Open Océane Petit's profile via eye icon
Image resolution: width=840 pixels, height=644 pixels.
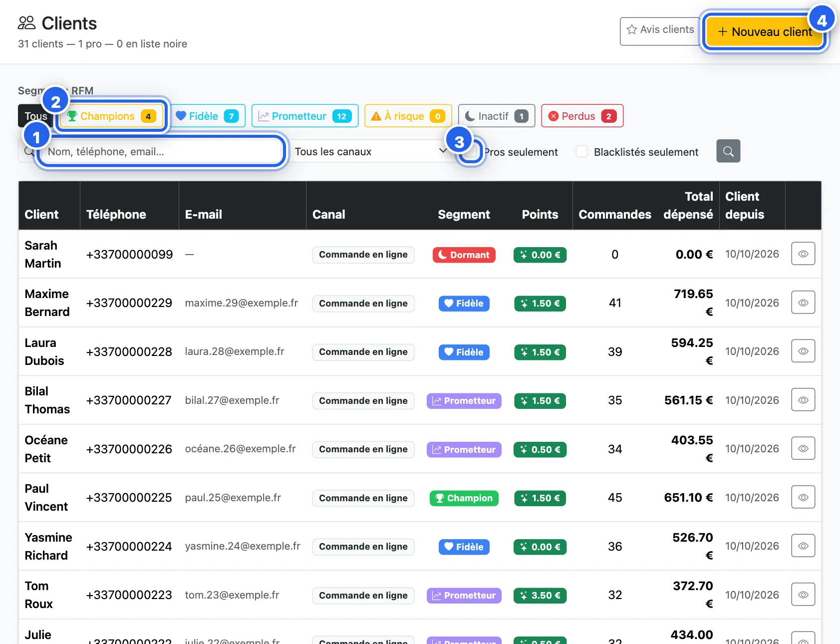pos(803,449)
